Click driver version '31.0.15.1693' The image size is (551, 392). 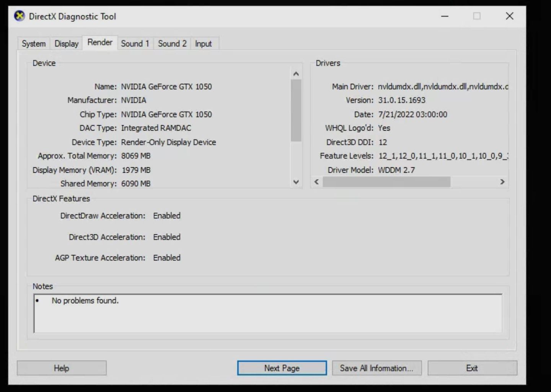click(402, 100)
